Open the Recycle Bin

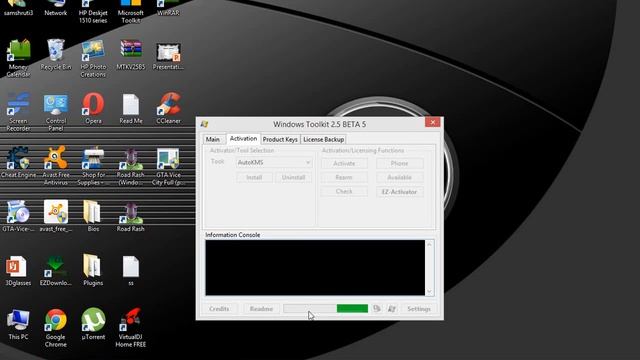click(56, 55)
